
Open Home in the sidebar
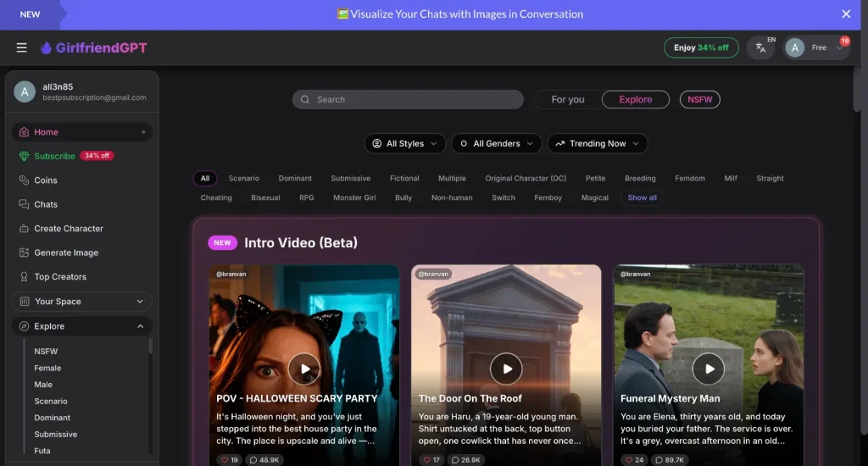point(81,131)
